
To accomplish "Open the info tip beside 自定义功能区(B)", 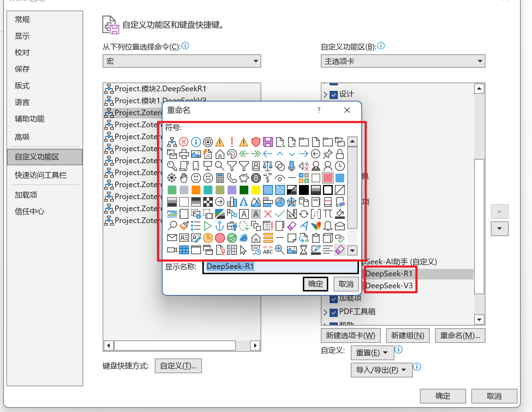I will (381, 46).
